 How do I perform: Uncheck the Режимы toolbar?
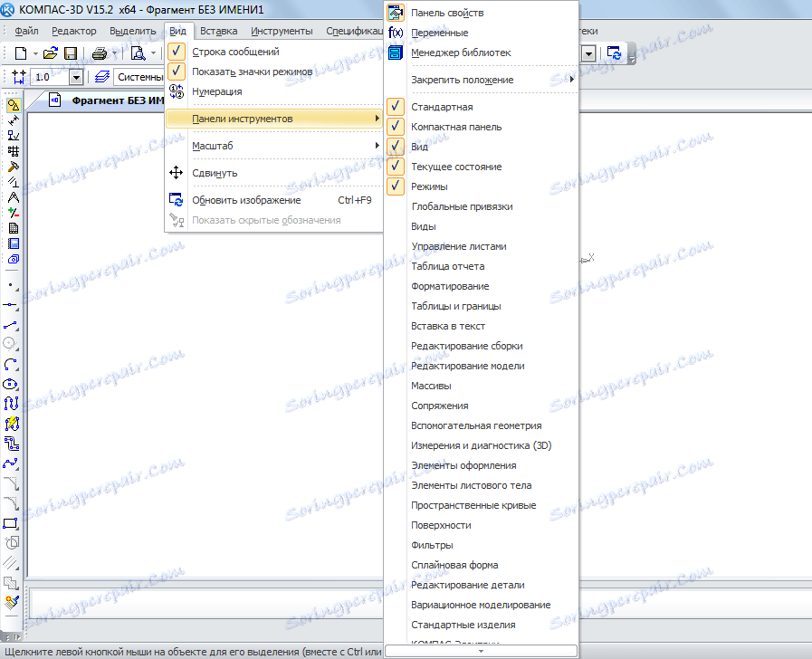pos(481,186)
